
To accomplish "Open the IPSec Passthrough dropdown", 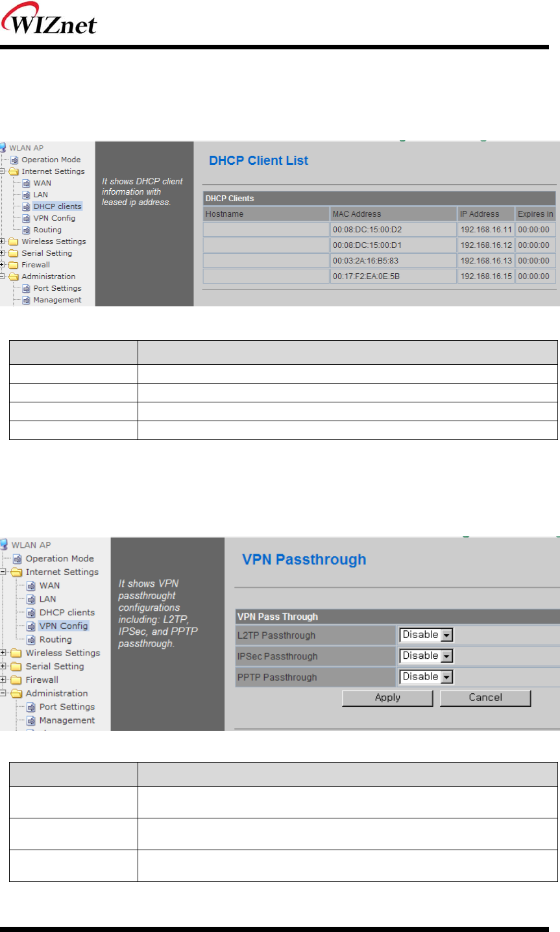I will [x=426, y=656].
